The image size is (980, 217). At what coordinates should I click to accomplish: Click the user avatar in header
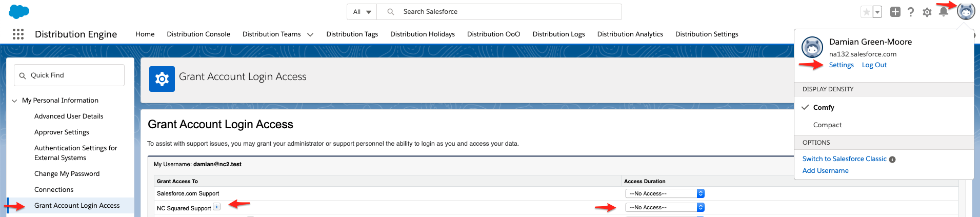coord(966,11)
